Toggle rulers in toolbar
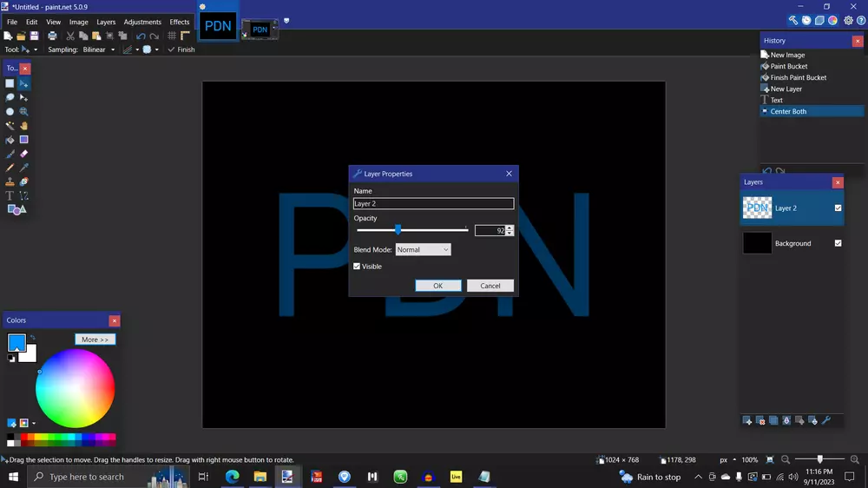Screen dimensions: 868x488 (185, 36)
